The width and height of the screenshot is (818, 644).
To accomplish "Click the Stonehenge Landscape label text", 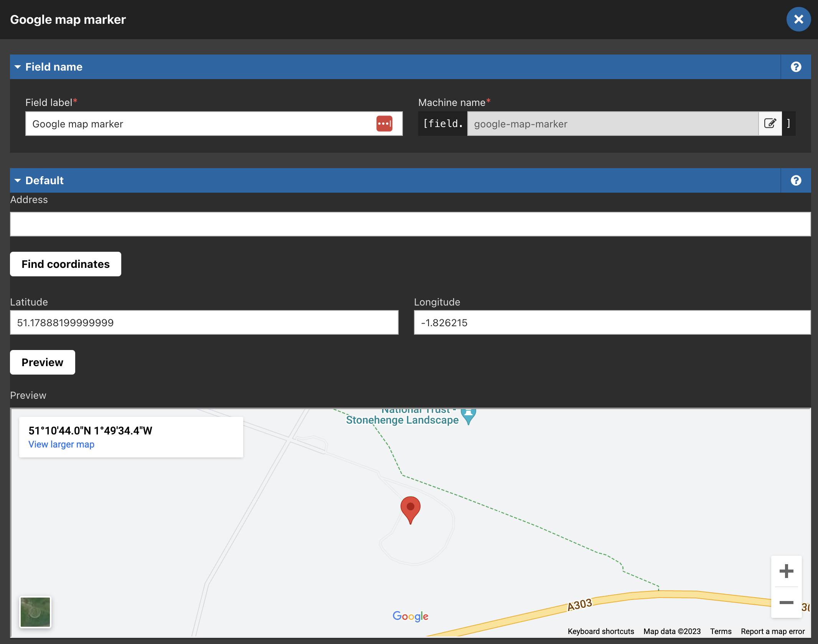I will click(402, 420).
